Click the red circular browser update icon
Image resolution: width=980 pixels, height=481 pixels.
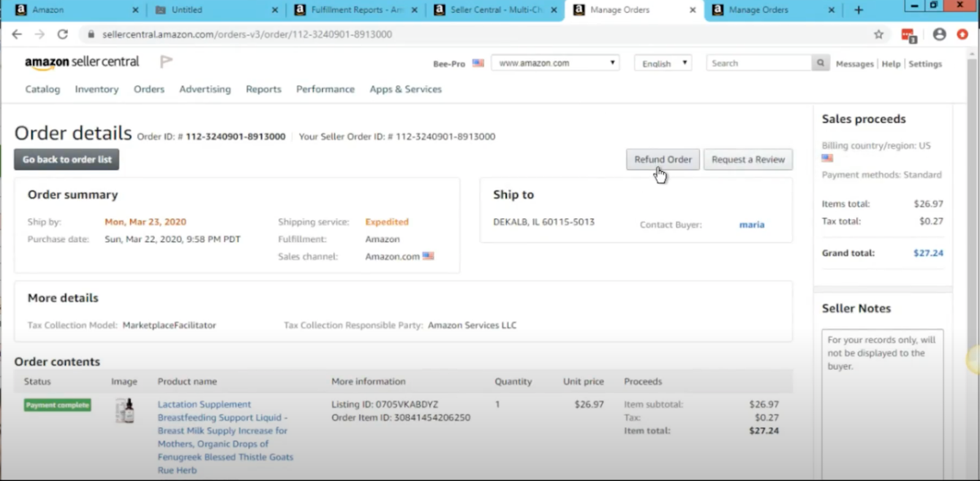[963, 34]
